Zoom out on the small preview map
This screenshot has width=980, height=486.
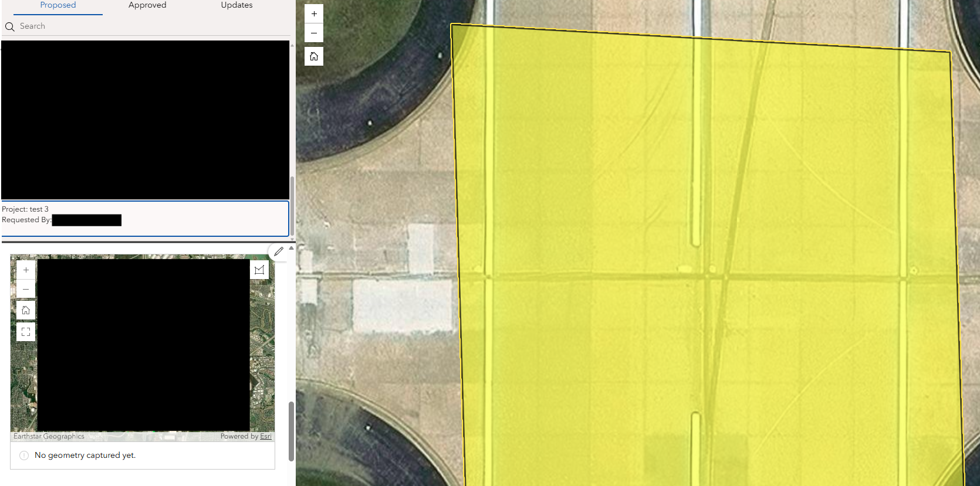tap(26, 289)
